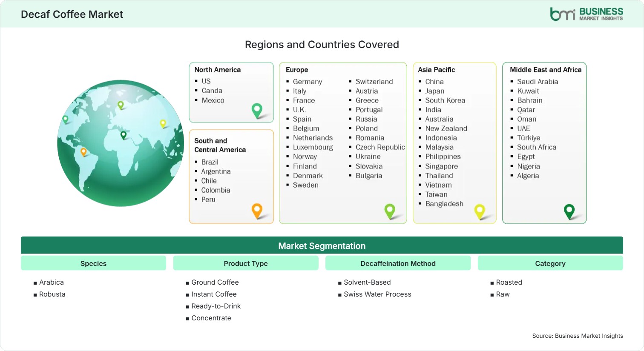This screenshot has height=351, width=644.
Task: Click 'Argentina' in the country list
Action: click(x=216, y=171)
